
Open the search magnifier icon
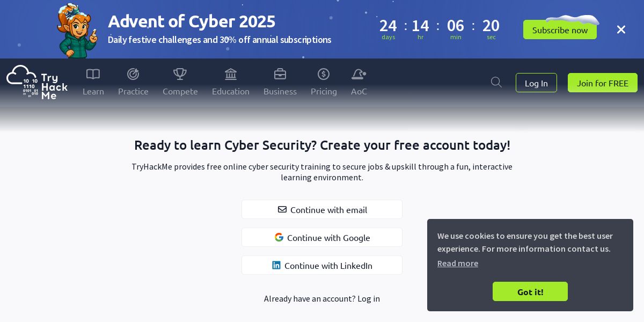[496, 82]
